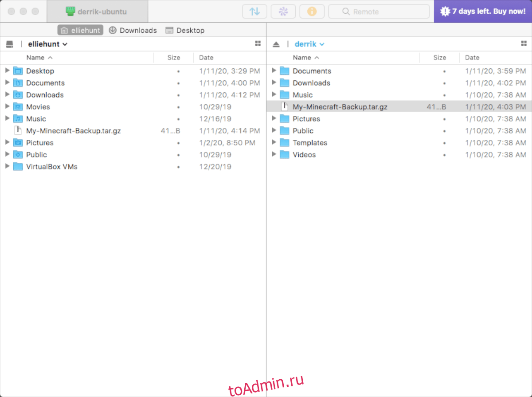Open the elliehunt path dropdown
This screenshot has width=532, height=397.
click(x=47, y=44)
